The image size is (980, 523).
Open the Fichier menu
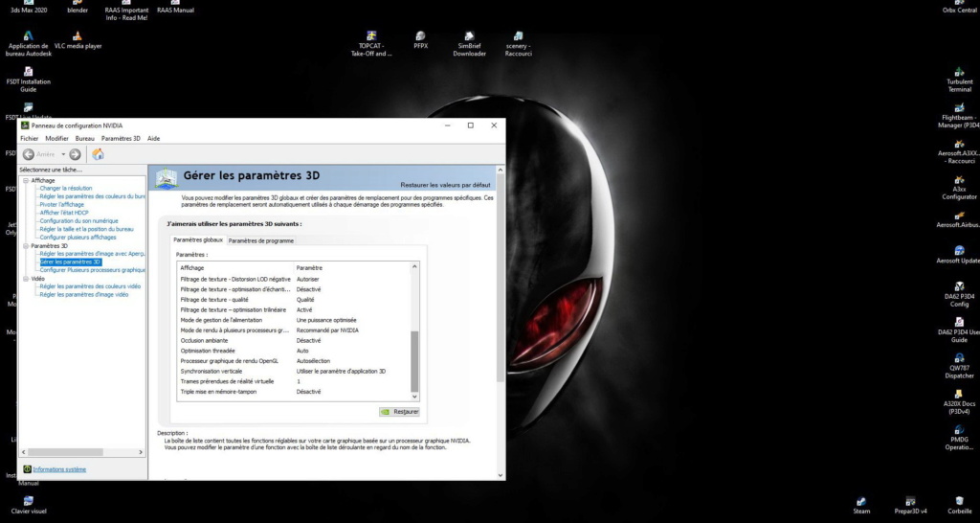30,138
